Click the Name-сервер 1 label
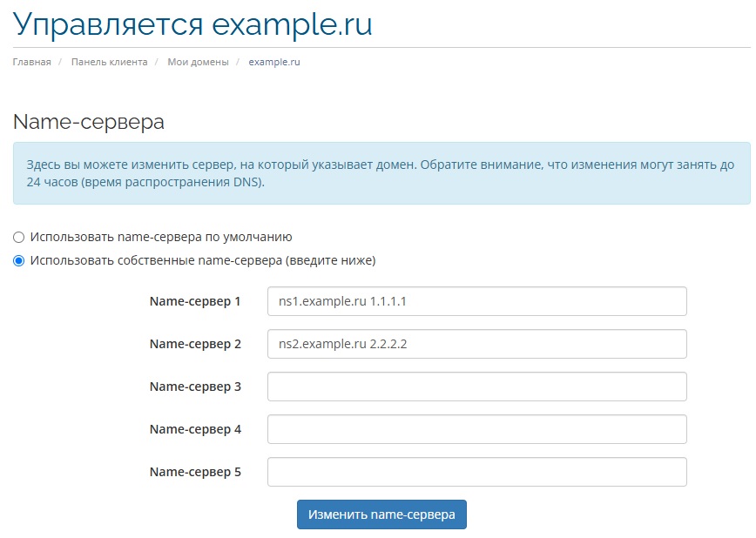Screen dimensions: 756x538 coord(195,301)
